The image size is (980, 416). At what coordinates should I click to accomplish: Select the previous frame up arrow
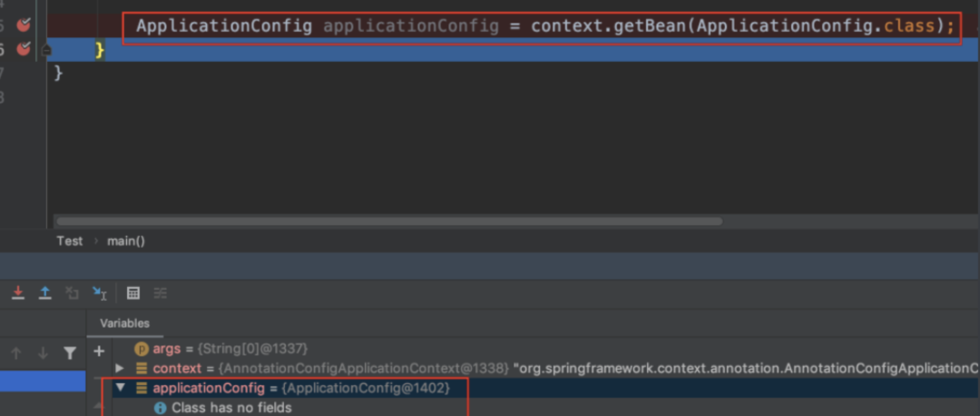point(16,353)
